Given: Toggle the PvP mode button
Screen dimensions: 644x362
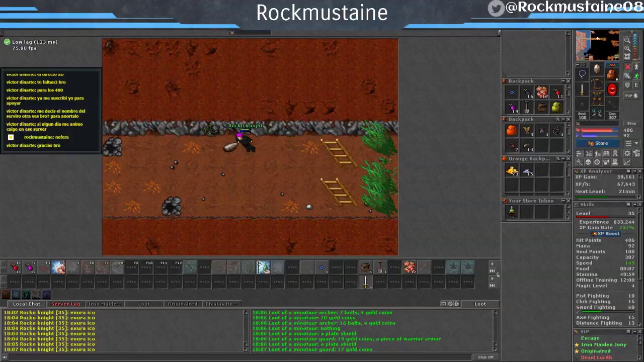Looking at the screenshot, I should point(632,96).
